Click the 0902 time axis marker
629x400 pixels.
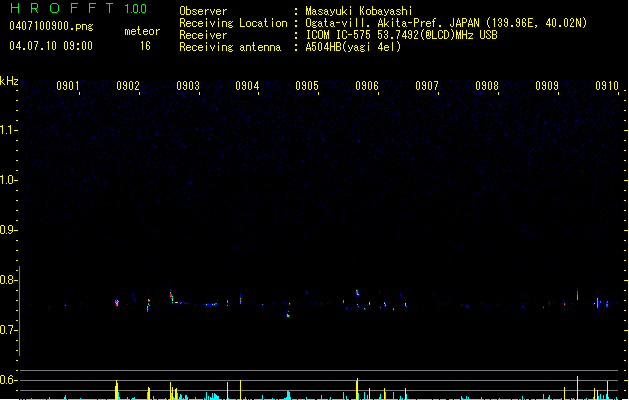tap(128, 85)
